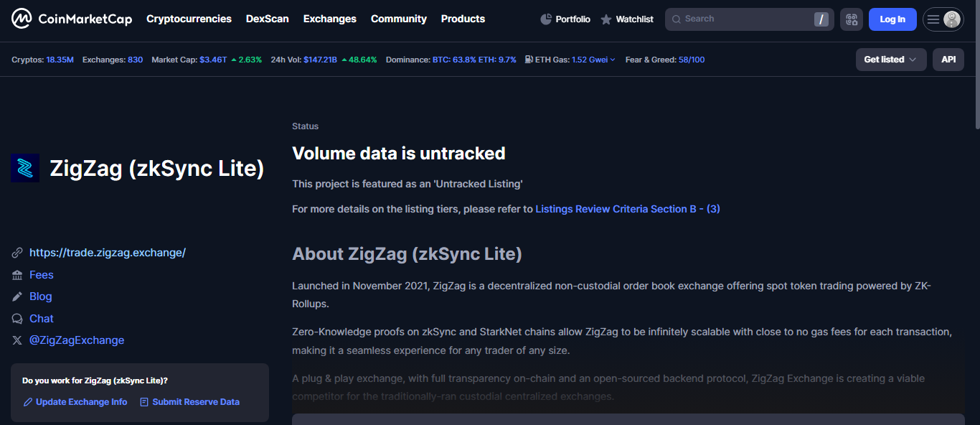Click the 'ZigZag (zkSync Lite)' exchange title
Viewport: 980px width, 425px height.
[x=157, y=169]
